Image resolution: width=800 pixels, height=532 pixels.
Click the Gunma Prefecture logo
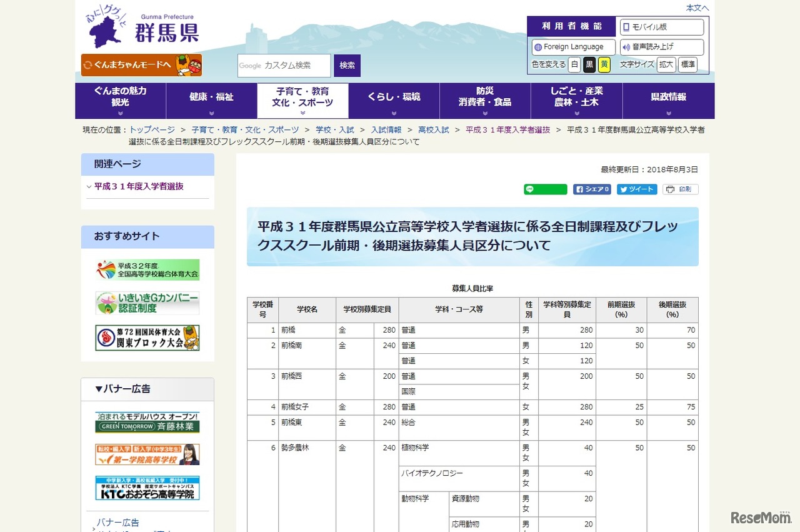(137, 28)
